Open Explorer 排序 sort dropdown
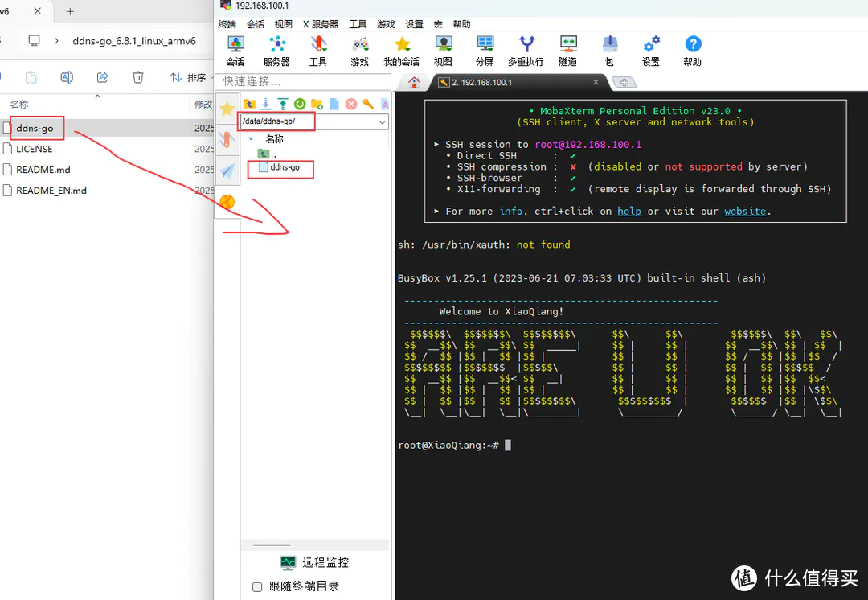 point(190,77)
